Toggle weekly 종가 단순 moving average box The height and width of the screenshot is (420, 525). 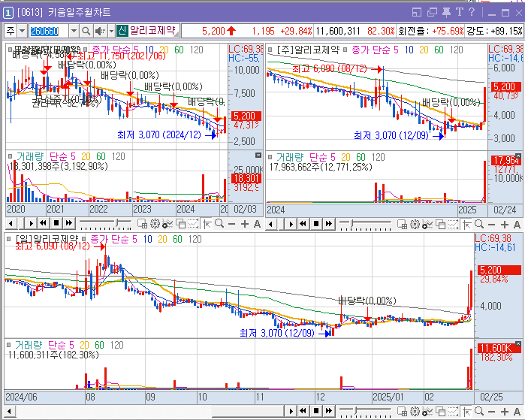click(x=345, y=50)
